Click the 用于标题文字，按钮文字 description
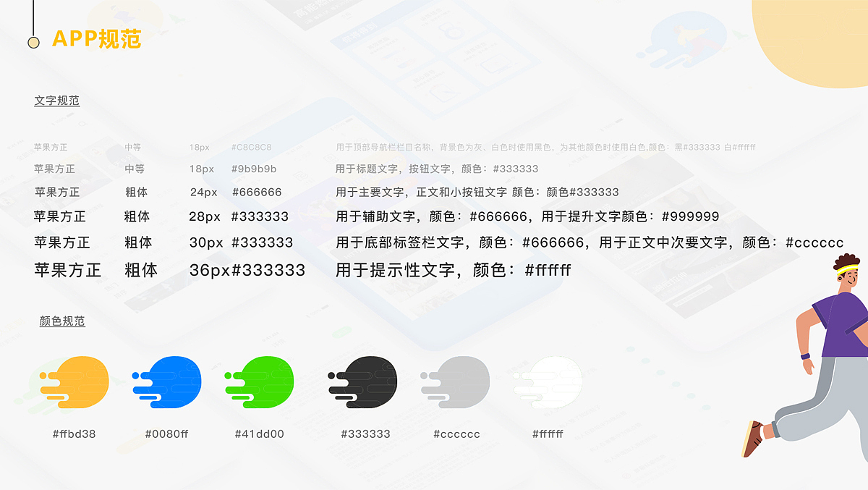Screen dimensions: 868x490 tap(437, 169)
